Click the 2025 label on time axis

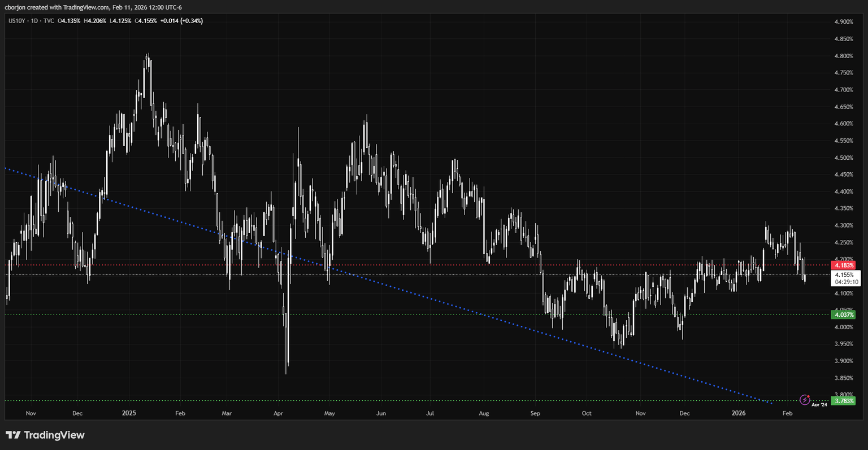[129, 413]
